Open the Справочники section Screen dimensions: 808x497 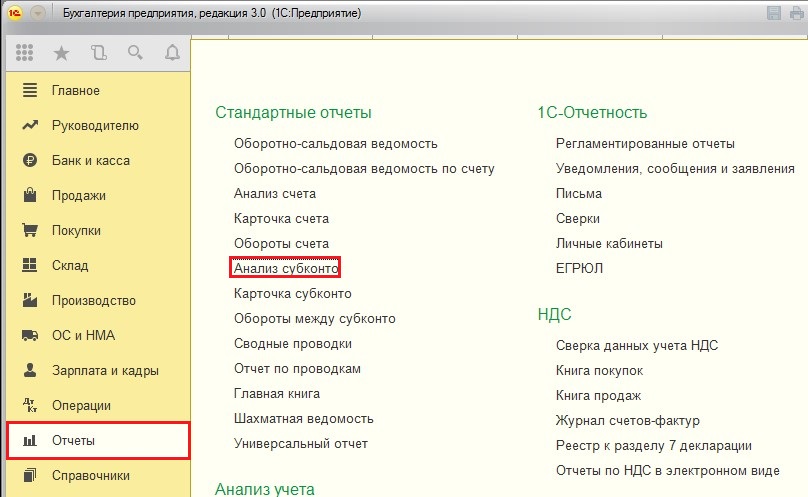(x=98, y=475)
